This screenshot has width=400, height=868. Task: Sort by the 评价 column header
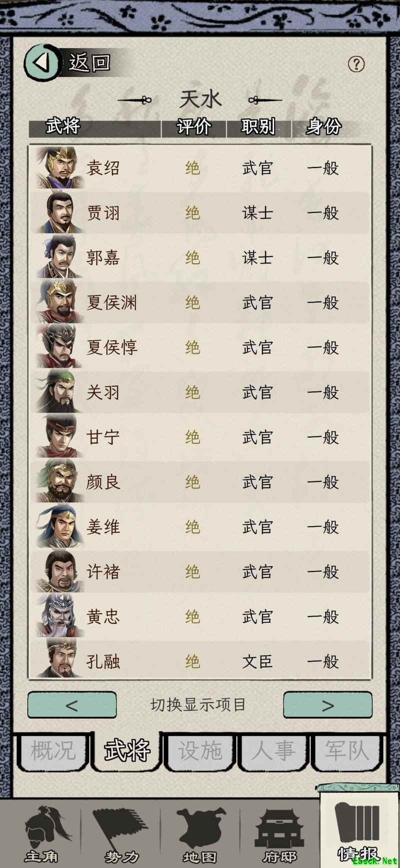(193, 126)
